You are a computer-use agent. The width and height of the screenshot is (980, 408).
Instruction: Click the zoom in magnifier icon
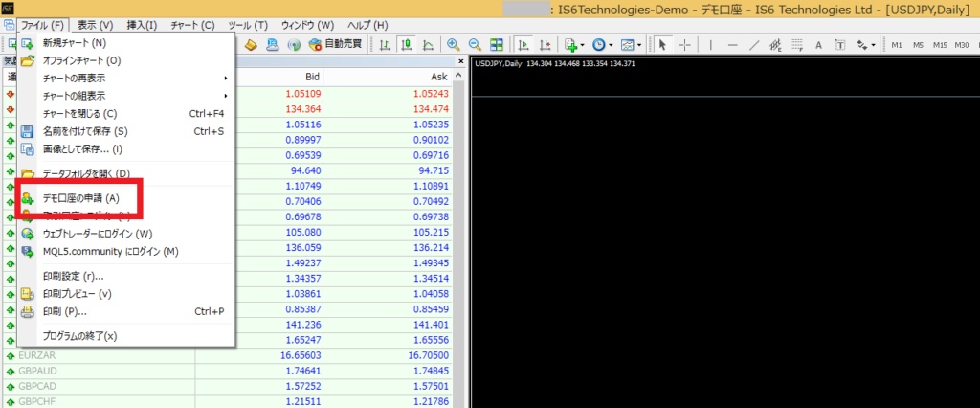pos(454,45)
